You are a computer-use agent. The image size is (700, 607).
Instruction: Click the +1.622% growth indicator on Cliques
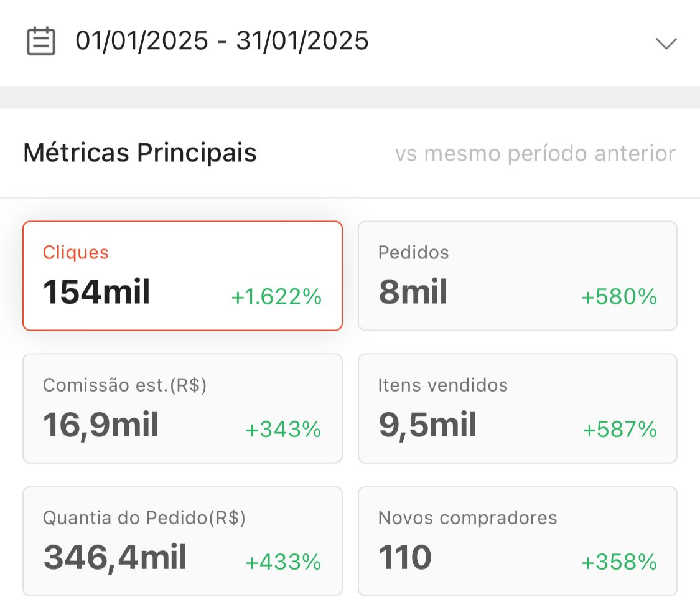coord(276,298)
